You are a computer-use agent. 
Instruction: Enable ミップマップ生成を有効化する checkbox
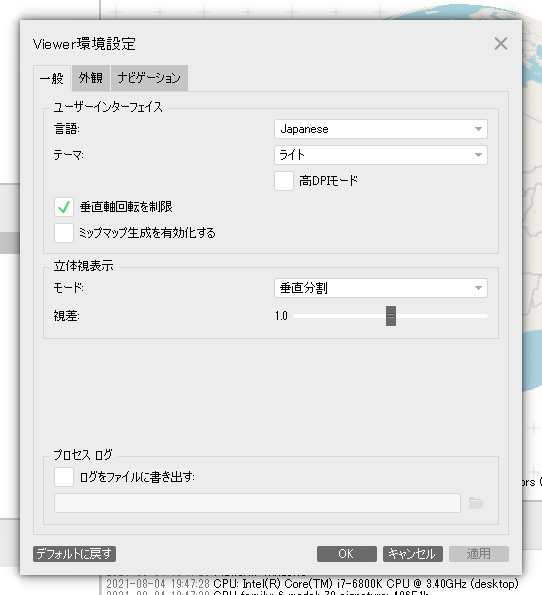[x=64, y=233]
